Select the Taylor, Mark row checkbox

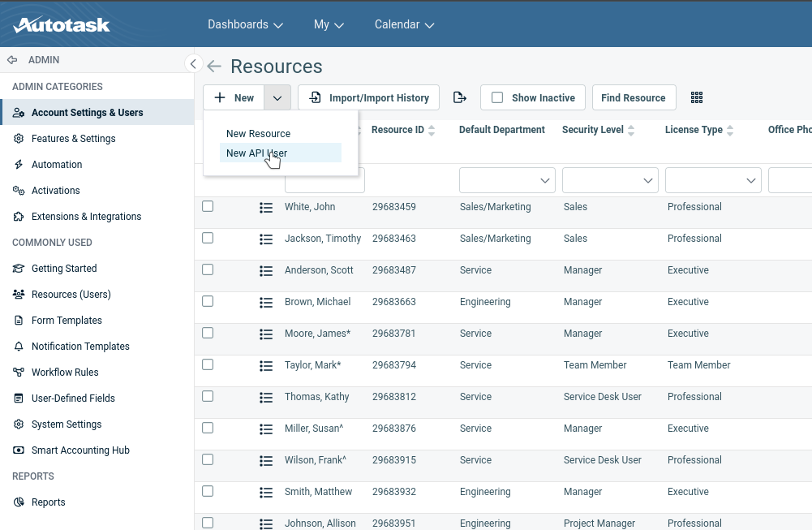tap(208, 364)
